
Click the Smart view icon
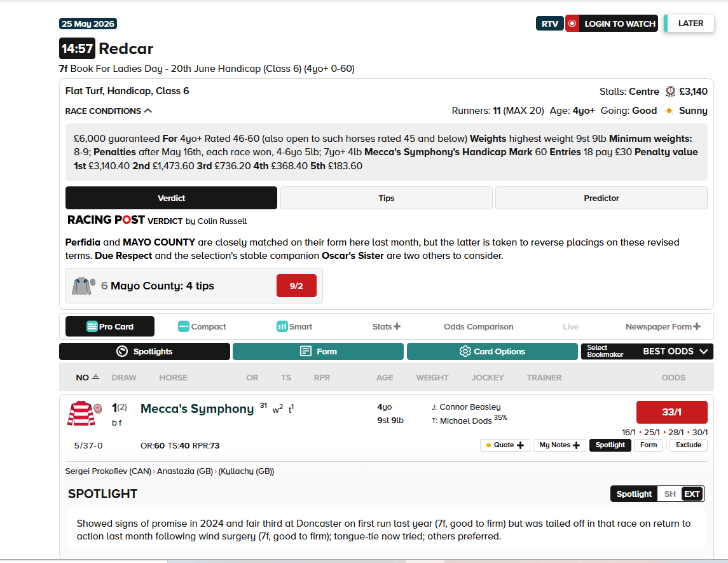[x=282, y=326]
